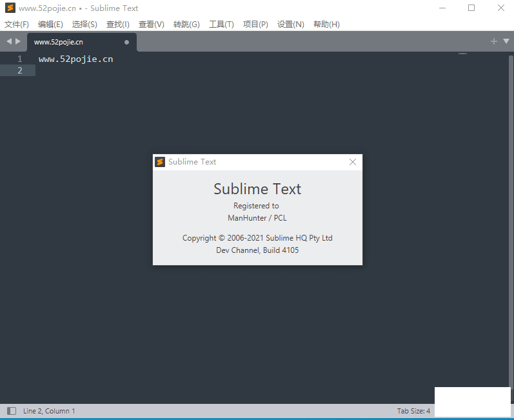Open the 设置(N) menu

tap(290, 25)
